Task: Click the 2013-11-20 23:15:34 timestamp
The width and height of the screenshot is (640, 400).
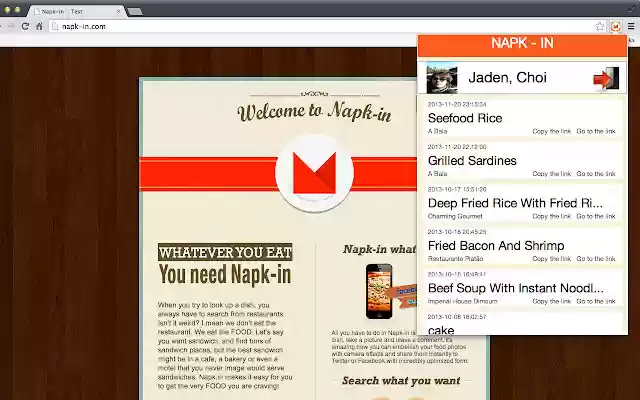Action: point(457,104)
